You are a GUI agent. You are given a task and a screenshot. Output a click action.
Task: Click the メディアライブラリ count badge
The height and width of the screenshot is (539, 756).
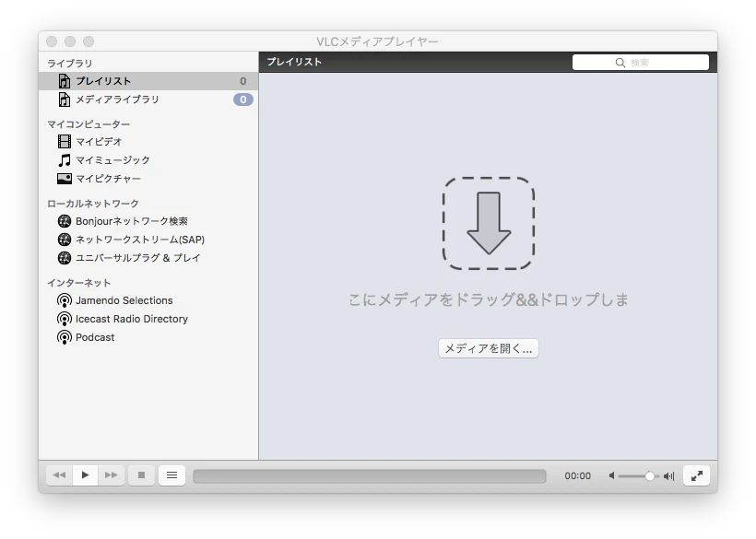pos(243,100)
